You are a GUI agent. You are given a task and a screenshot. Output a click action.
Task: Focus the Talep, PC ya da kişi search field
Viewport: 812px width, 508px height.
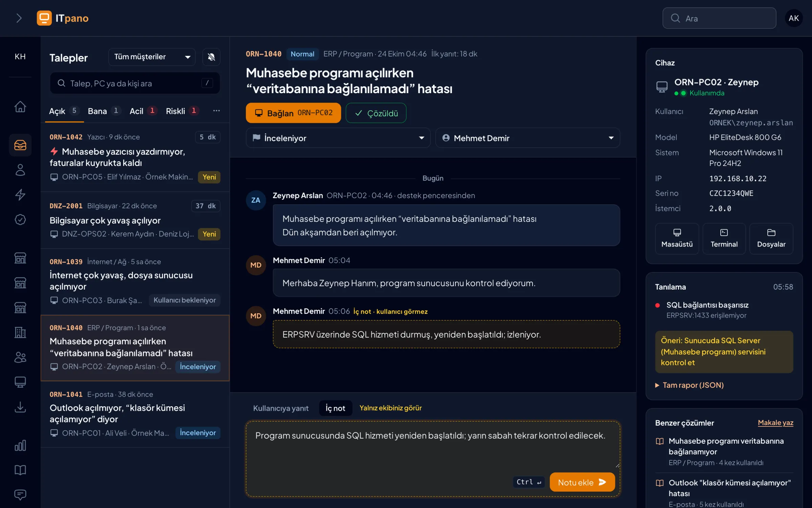click(135, 83)
